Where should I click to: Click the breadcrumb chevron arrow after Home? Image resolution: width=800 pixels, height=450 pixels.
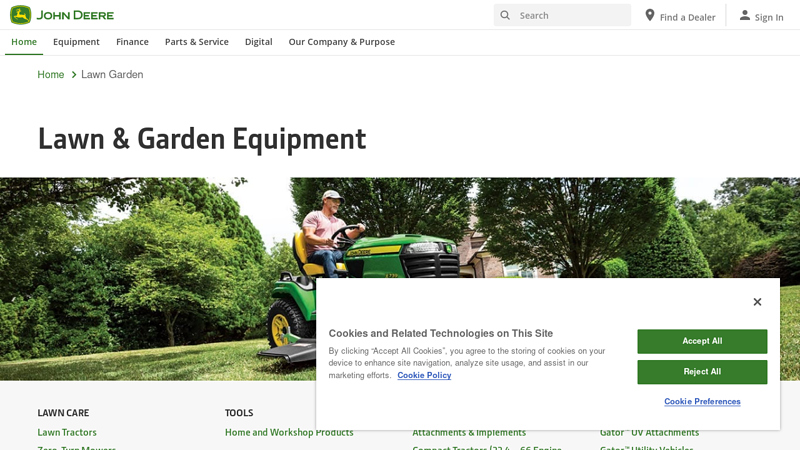73,74
